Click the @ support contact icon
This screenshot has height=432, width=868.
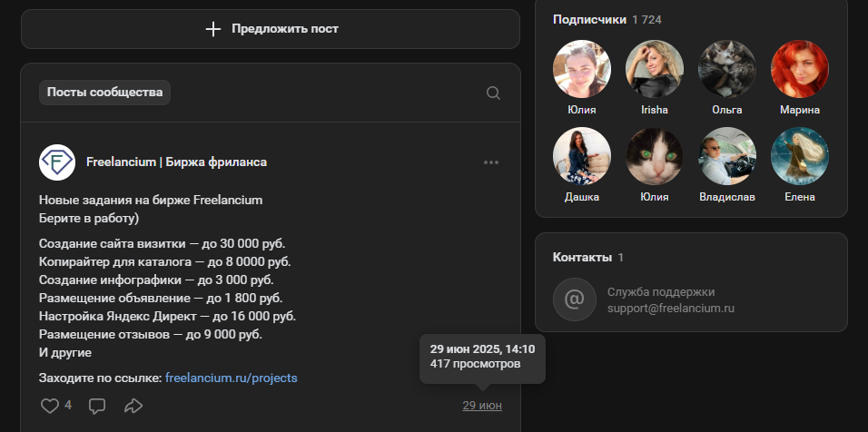click(x=574, y=299)
